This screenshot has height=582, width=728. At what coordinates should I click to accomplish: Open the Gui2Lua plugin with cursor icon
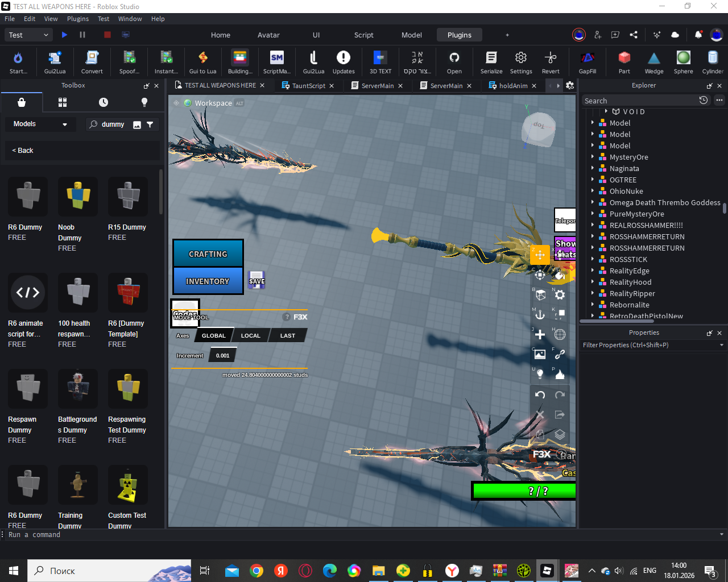pyautogui.click(x=55, y=62)
